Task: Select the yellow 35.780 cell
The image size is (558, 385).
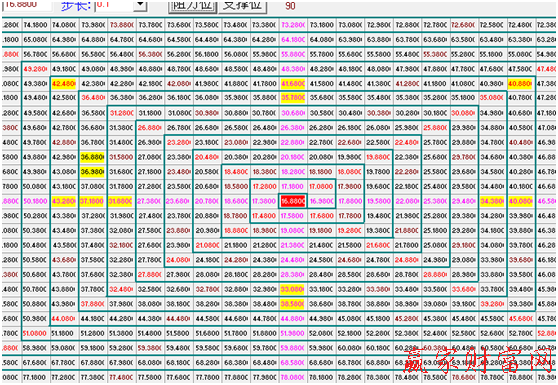Action: point(293,98)
